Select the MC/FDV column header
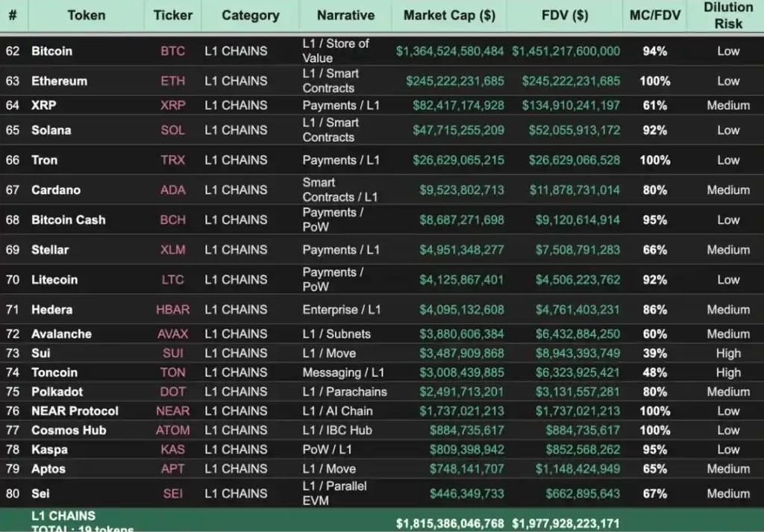Screen dimensions: 764x532 click(x=654, y=16)
